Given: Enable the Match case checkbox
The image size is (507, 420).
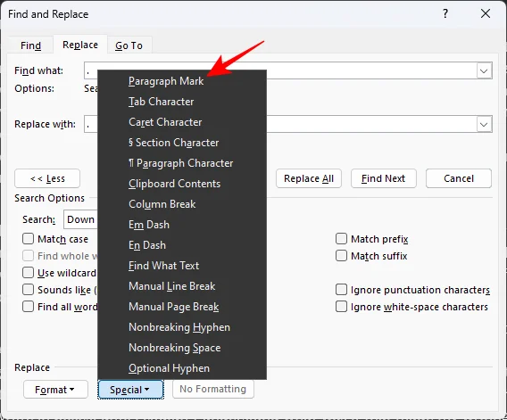Looking at the screenshot, I should tap(29, 239).
